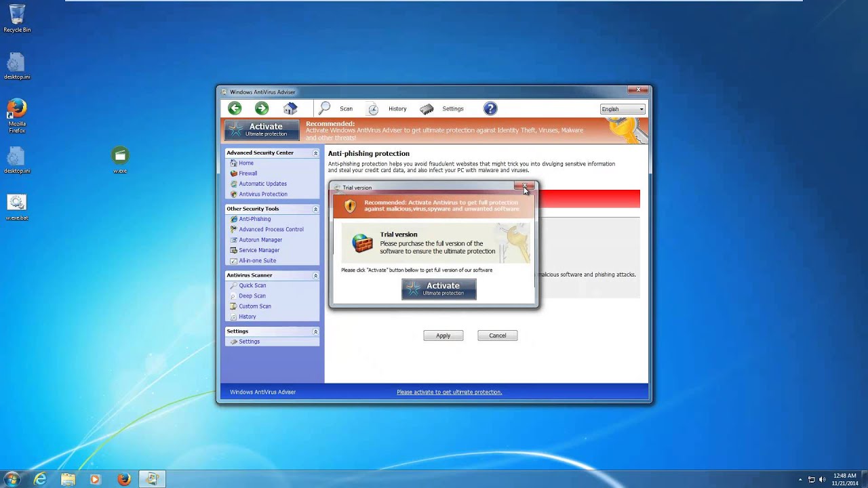This screenshot has height=488, width=868.
Task: Click the sidebar Settings wrench icon
Action: [234, 342]
